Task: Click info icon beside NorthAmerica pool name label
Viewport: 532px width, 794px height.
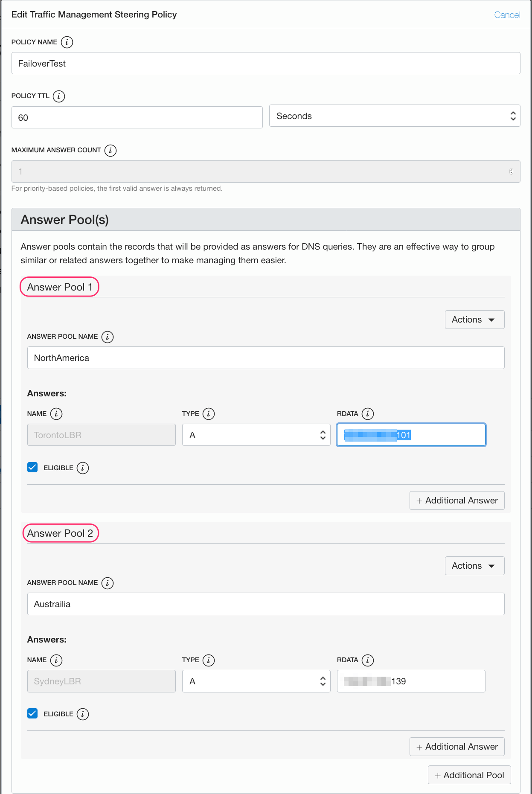Action: 108,337
